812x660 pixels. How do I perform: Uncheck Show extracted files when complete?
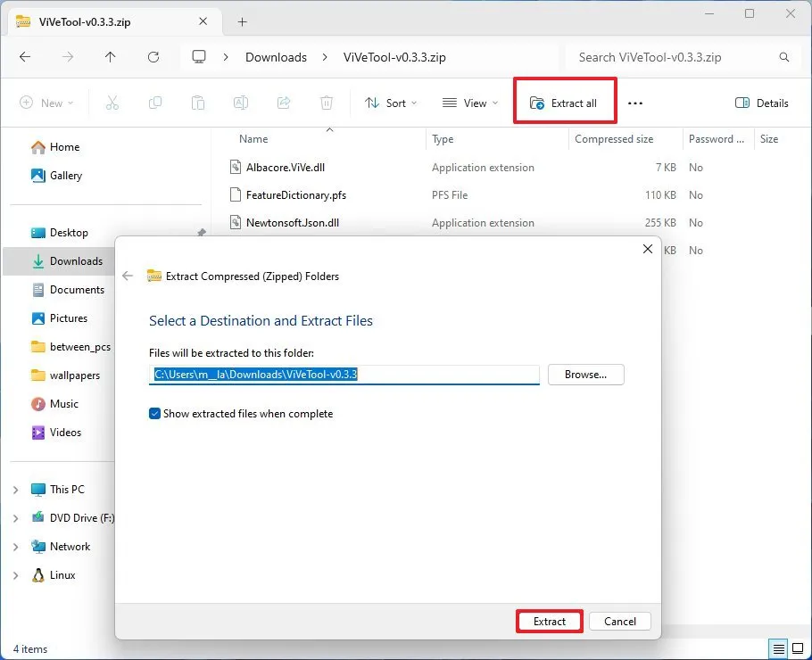tap(154, 413)
